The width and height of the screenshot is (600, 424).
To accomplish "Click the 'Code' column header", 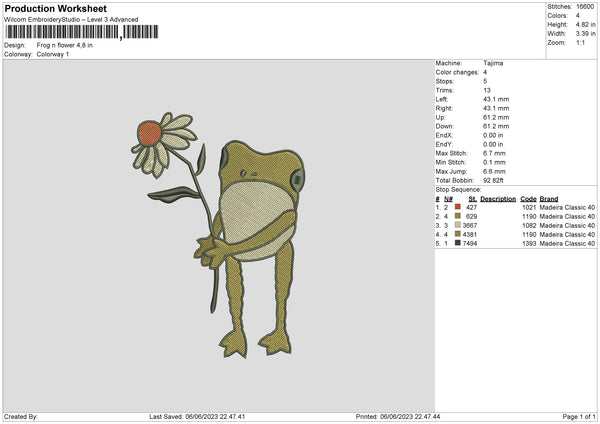I will (528, 199).
